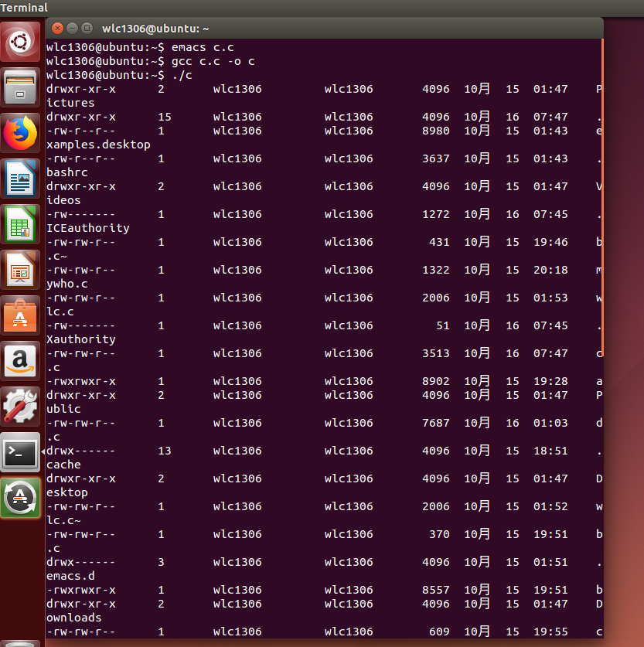The width and height of the screenshot is (644, 647).
Task: Close the terminal window
Action: 57,29
